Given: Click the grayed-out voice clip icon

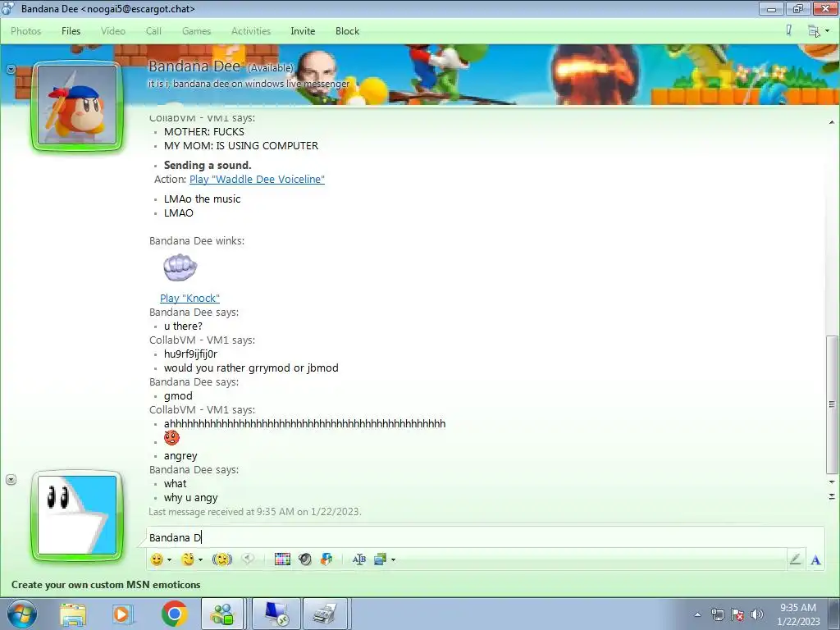Looking at the screenshot, I should coord(248,559).
